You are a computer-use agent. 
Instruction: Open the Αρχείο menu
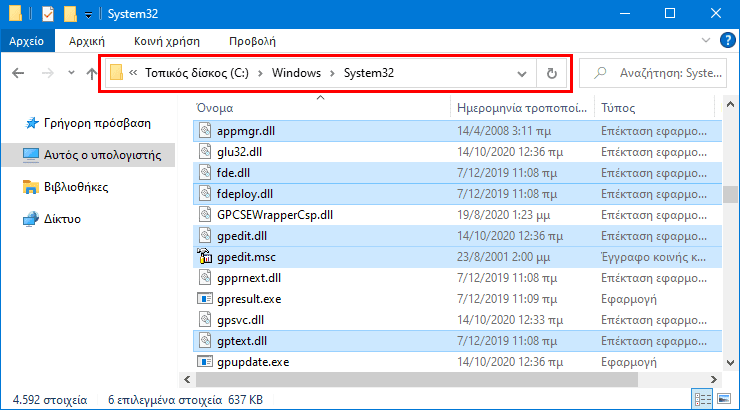27,41
